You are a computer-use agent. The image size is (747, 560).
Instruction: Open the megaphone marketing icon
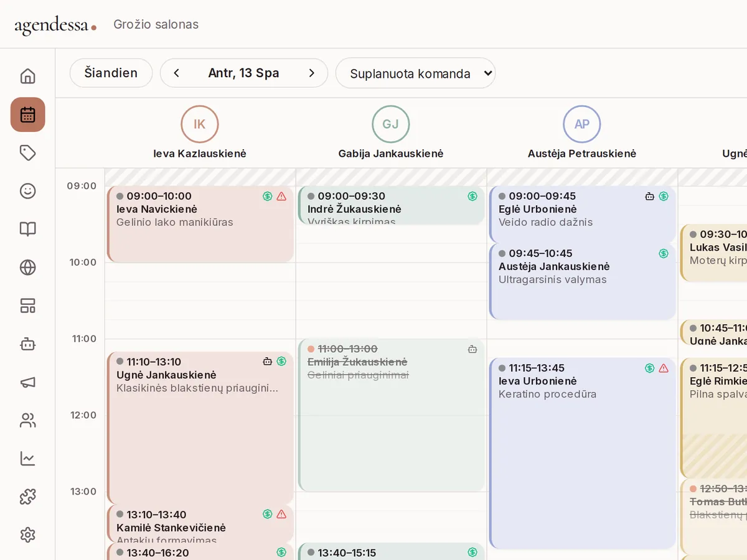[27, 382]
